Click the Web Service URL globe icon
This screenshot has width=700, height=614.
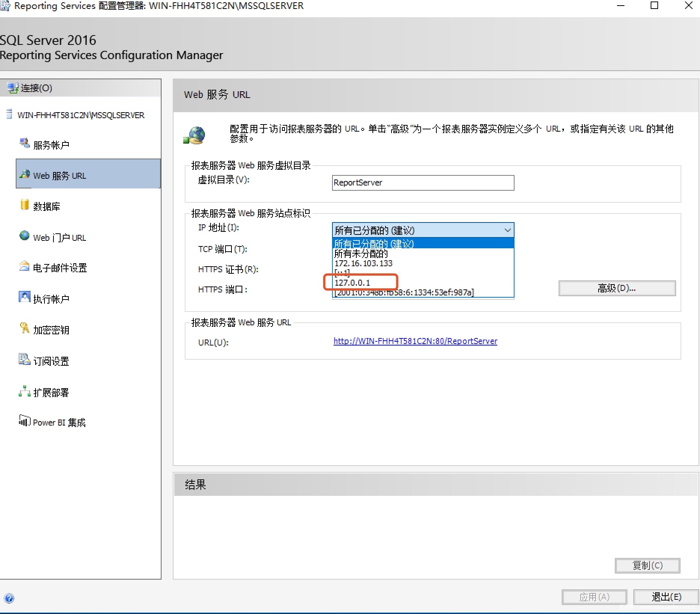click(25, 174)
